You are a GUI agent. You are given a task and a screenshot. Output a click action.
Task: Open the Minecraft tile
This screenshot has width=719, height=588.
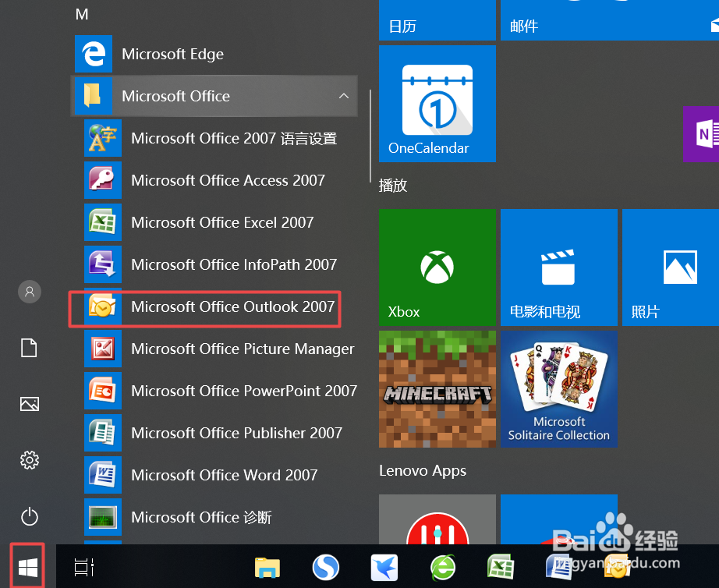pos(437,389)
